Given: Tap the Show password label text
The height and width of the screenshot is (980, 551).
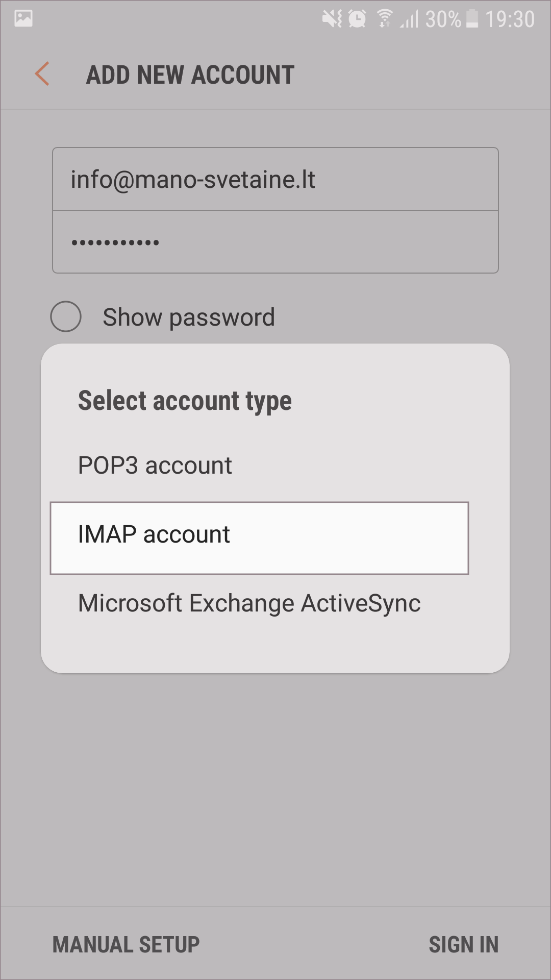Looking at the screenshot, I should [189, 317].
